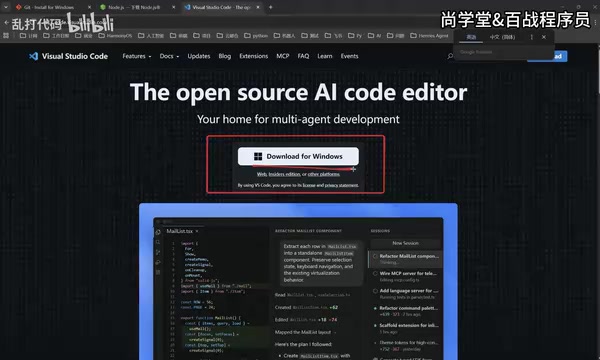Close the Node.js browser tab

pyautogui.click(x=173, y=7)
